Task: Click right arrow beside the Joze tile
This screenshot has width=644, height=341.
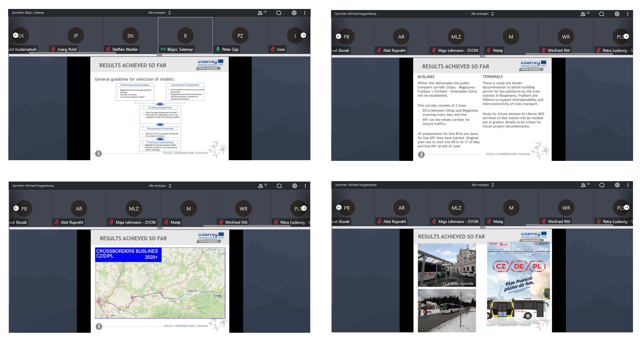Action: [x=303, y=35]
